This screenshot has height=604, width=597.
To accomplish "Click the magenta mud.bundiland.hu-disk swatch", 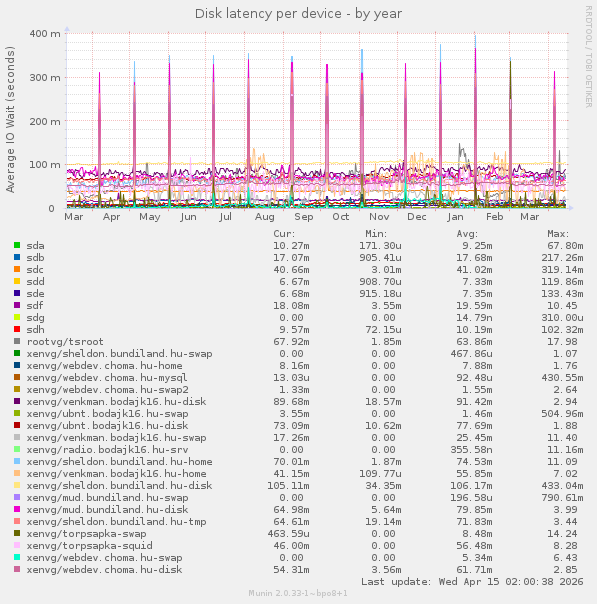I will coord(17,509).
